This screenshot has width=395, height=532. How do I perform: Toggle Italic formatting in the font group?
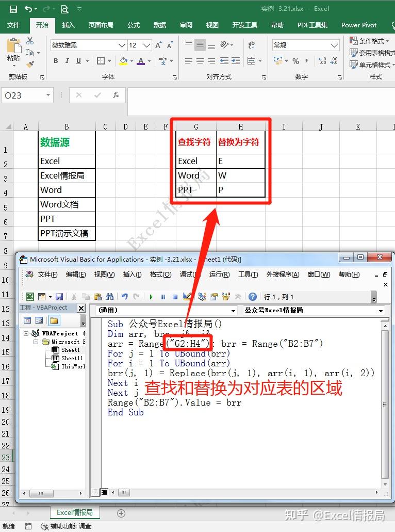pos(67,61)
